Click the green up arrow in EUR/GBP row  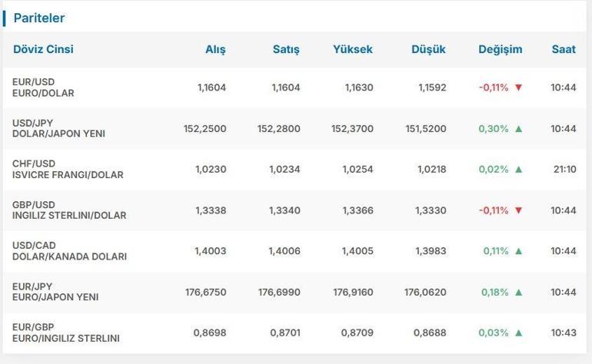point(518,333)
